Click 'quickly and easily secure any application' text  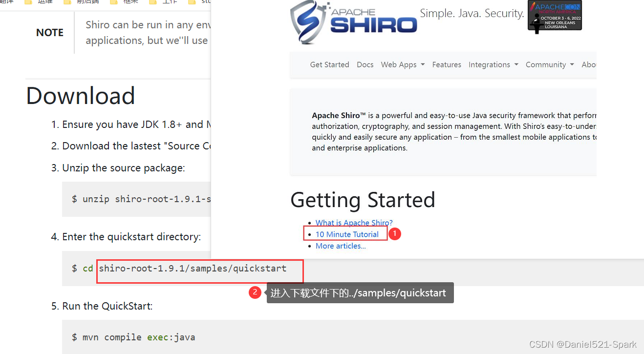click(x=382, y=137)
